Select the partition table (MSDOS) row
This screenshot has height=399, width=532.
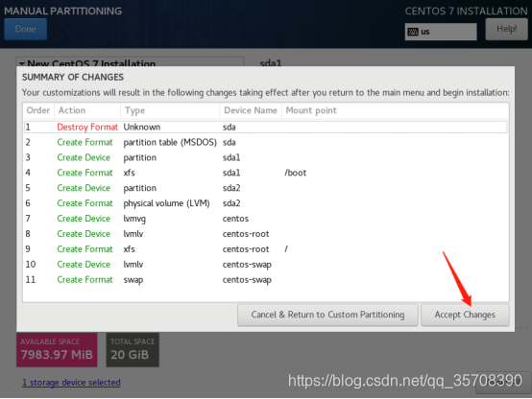(266, 142)
